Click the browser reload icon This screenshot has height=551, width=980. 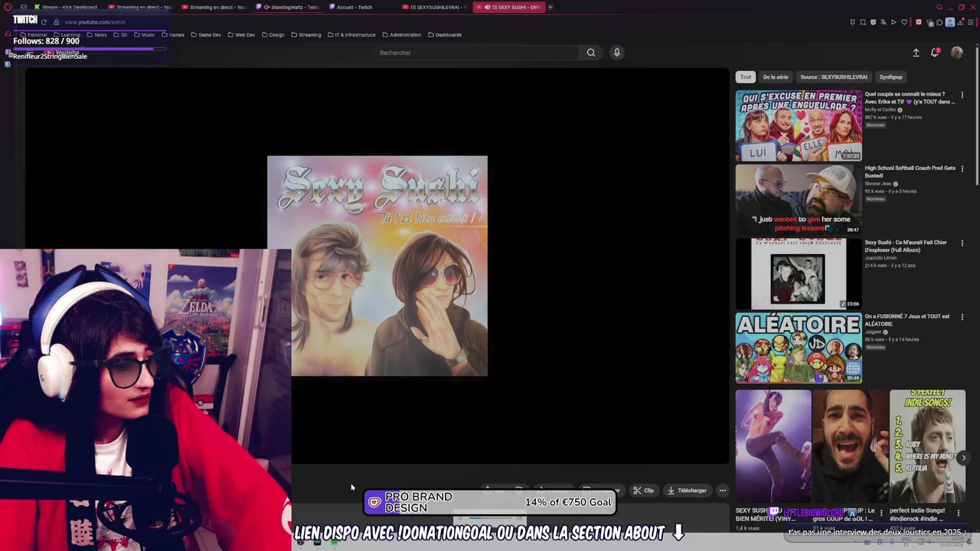(x=44, y=22)
